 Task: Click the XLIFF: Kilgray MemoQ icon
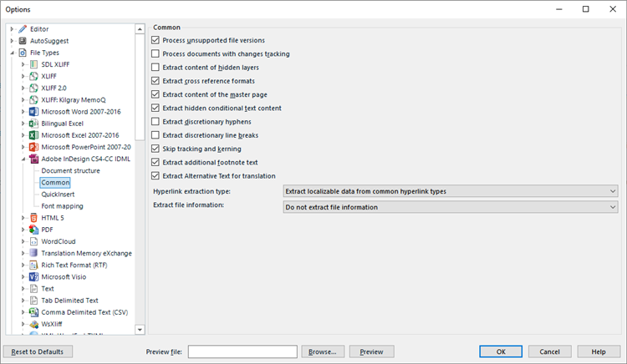34,100
